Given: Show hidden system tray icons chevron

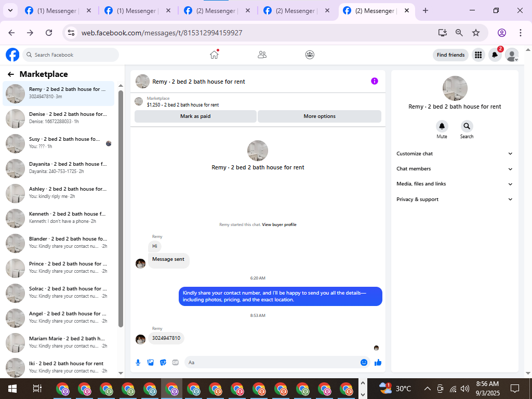Looking at the screenshot, I should pos(428,389).
